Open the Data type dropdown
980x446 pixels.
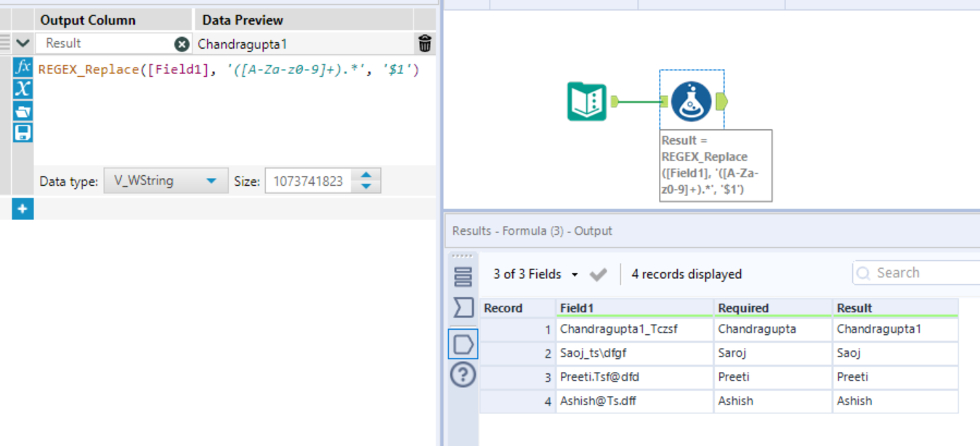click(165, 181)
